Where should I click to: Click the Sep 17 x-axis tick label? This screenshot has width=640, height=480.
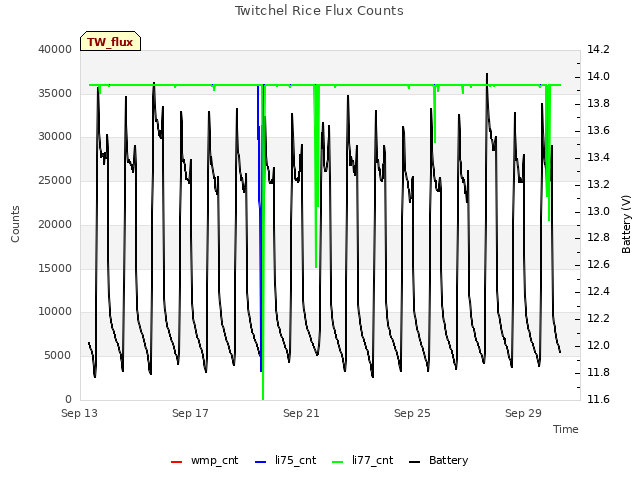coord(190,413)
